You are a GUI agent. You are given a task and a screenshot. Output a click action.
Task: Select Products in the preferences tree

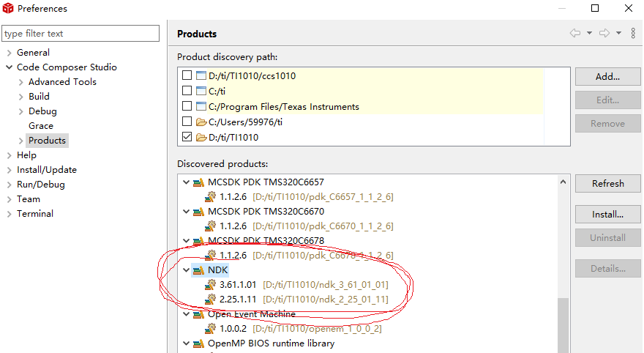(x=48, y=141)
